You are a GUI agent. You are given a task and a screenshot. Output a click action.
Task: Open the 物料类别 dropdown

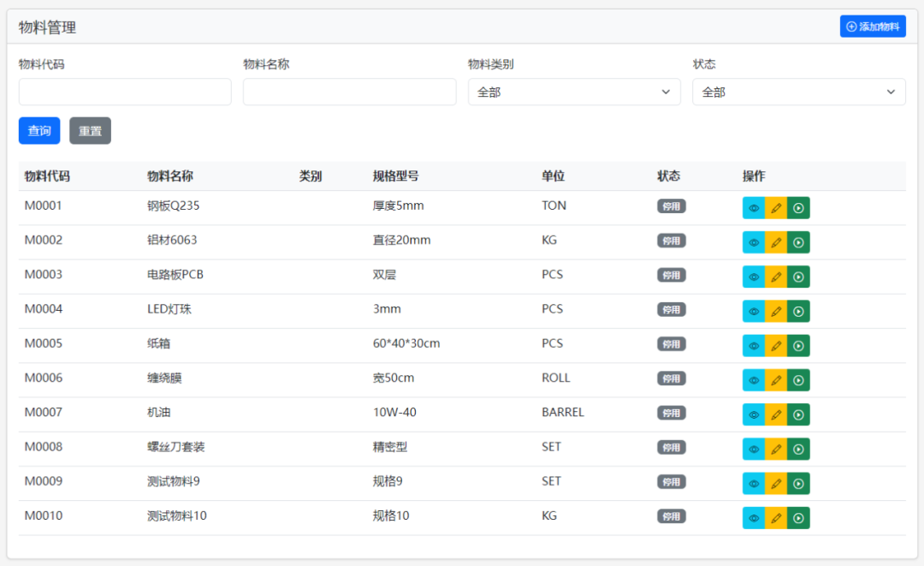point(573,91)
